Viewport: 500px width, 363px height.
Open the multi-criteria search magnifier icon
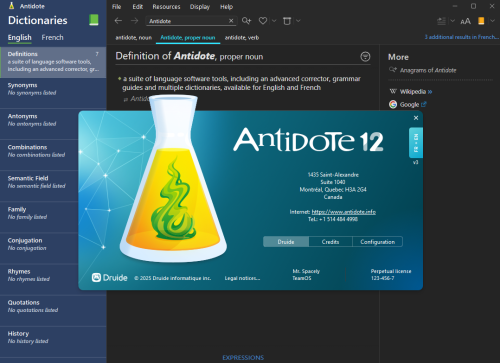click(246, 21)
